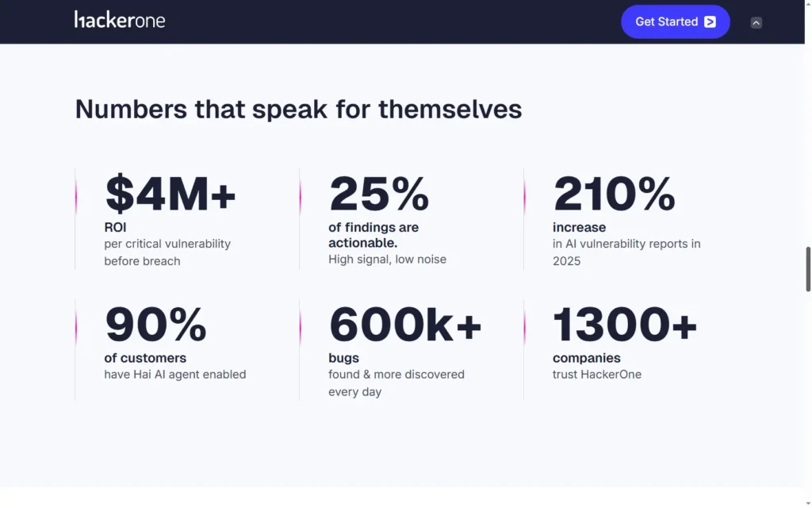The width and height of the screenshot is (812, 508).
Task: Click the 'High signal, low noise' text
Action: point(387,260)
